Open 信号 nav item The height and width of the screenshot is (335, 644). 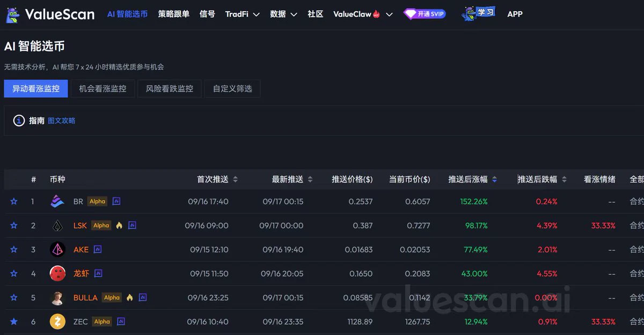coord(207,14)
